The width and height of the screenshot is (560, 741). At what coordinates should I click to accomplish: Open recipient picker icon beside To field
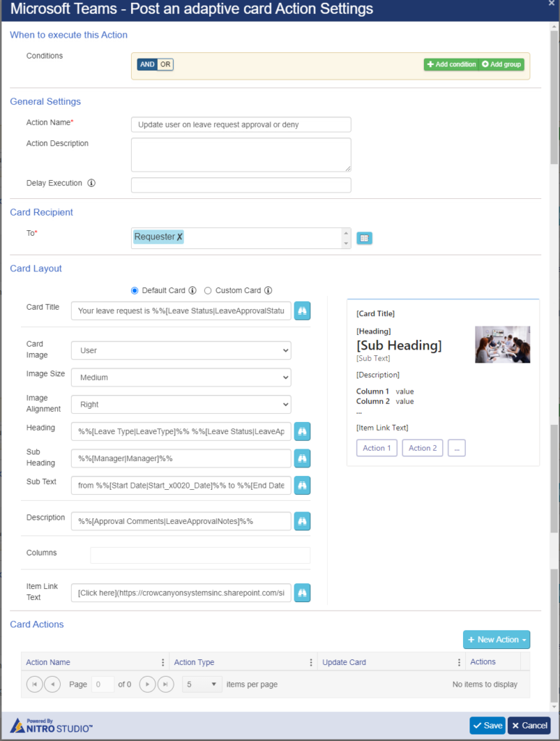click(x=364, y=238)
